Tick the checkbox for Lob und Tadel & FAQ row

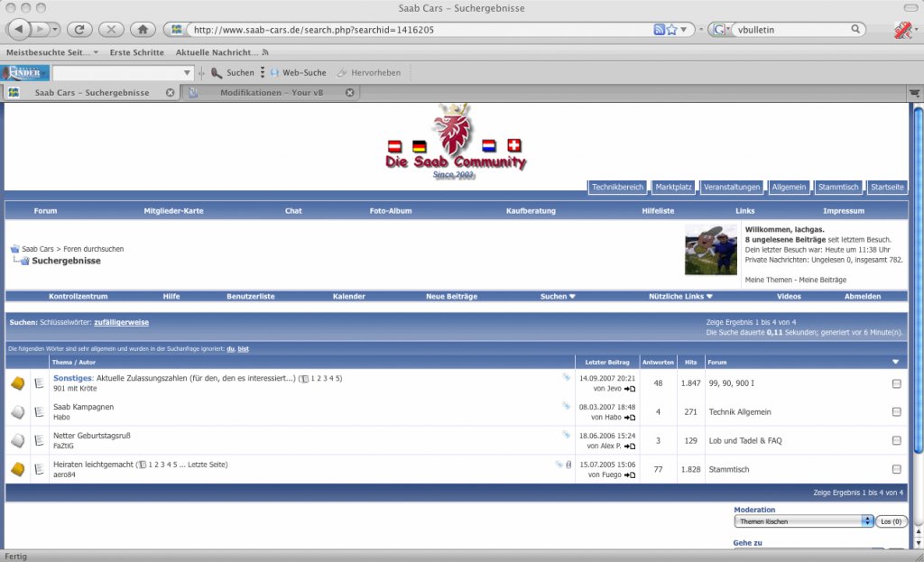tap(896, 440)
